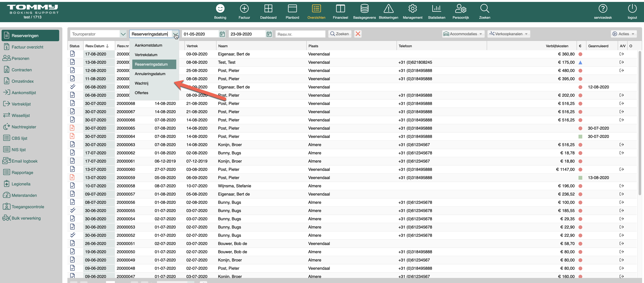The height and width of the screenshot is (283, 644).
Task: Open the Statistieken chart icon
Action: (437, 9)
